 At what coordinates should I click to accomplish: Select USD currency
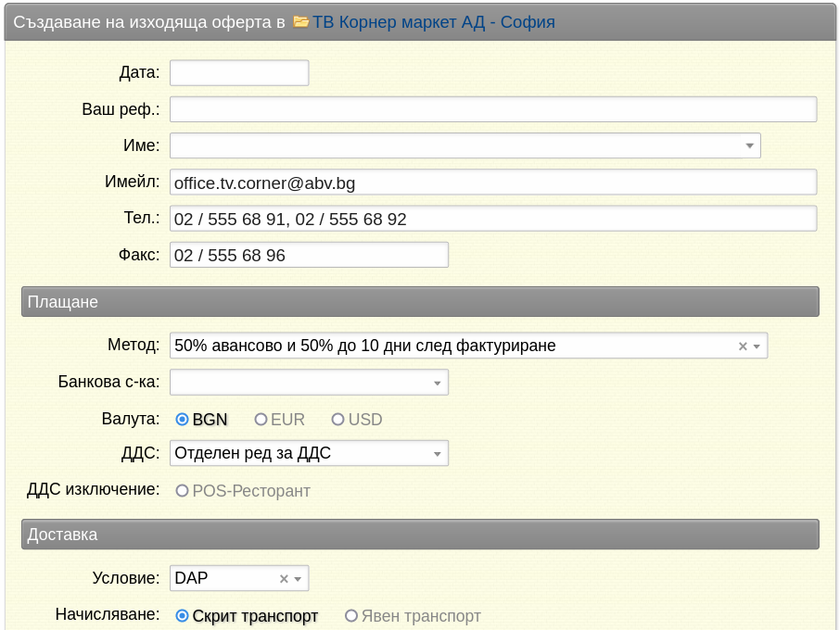tap(338, 420)
